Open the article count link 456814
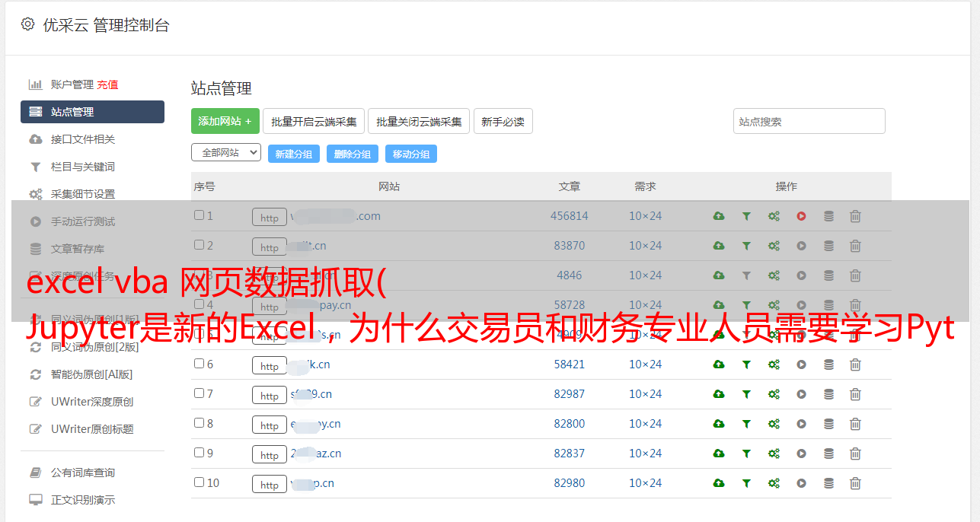The width and height of the screenshot is (980, 522). click(x=570, y=216)
